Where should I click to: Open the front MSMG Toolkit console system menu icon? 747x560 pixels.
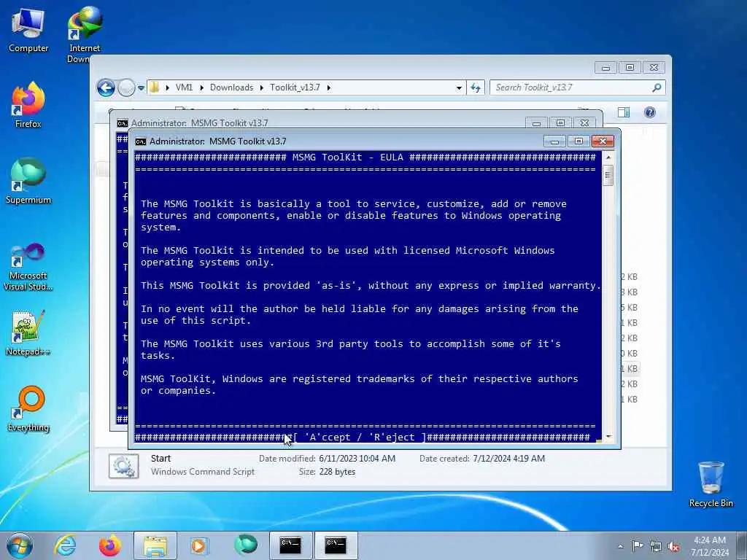pos(140,141)
